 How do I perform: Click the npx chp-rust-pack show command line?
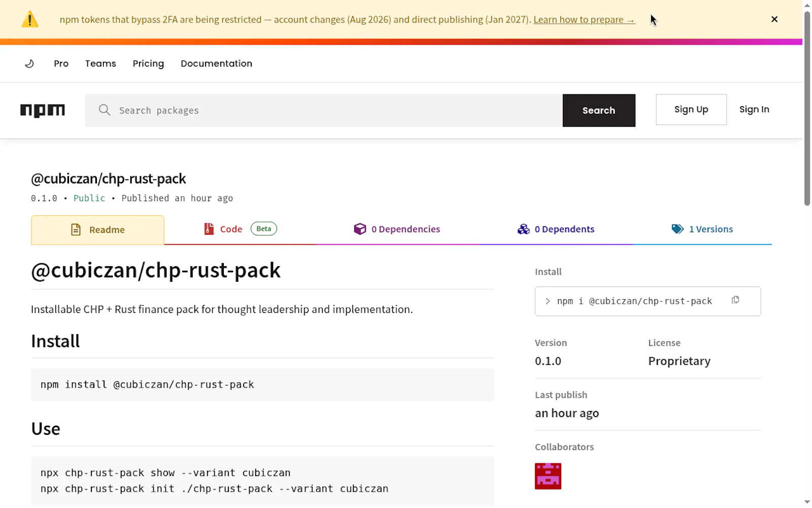(165, 473)
